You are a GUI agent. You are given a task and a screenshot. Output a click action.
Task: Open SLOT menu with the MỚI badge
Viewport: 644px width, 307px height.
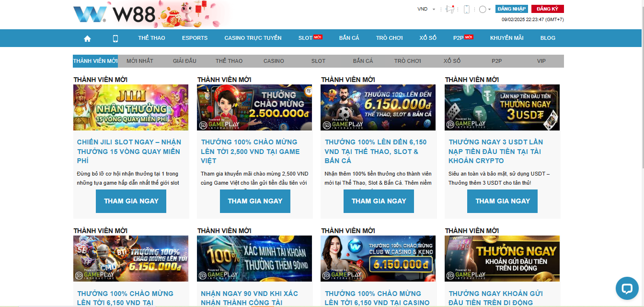pos(310,38)
